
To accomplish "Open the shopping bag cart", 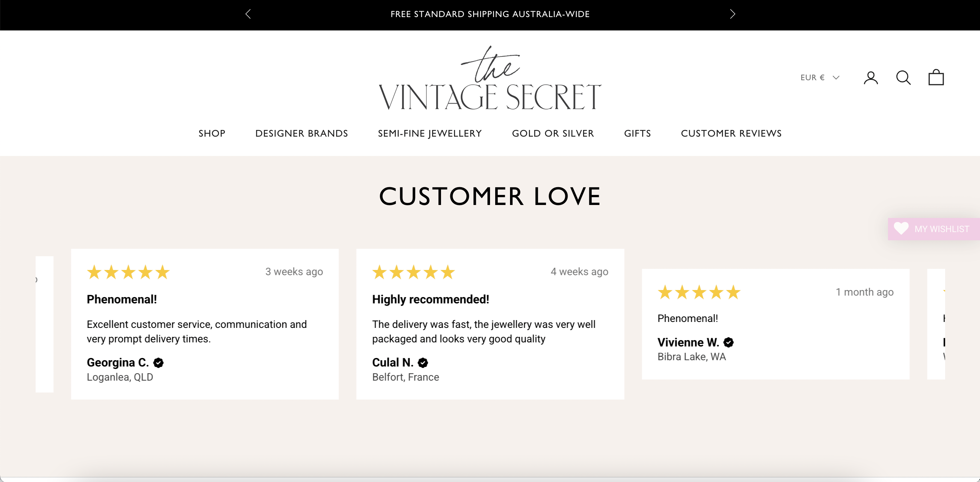I will pyautogui.click(x=936, y=78).
